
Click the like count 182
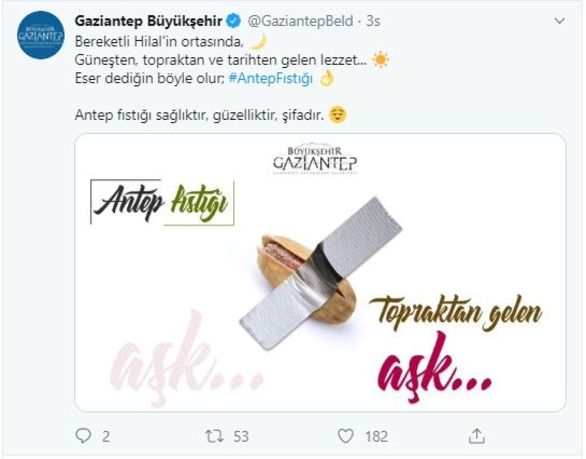point(376,436)
